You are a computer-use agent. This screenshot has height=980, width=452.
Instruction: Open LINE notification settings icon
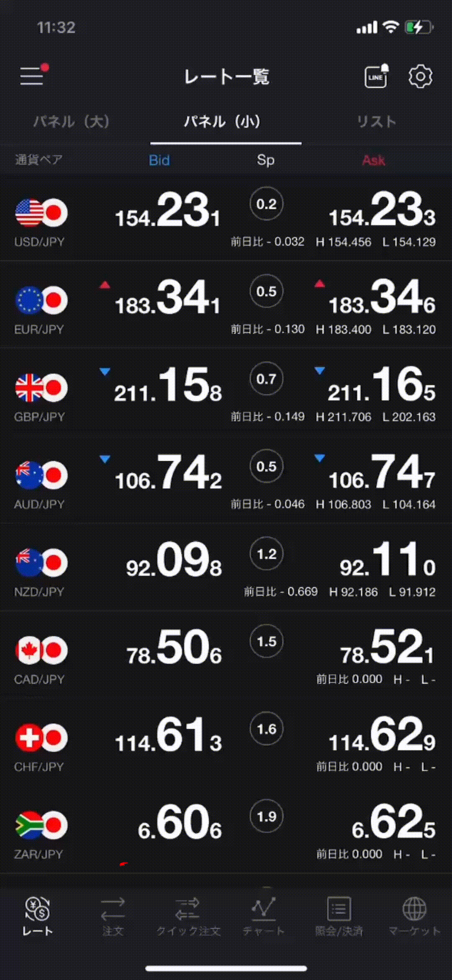(376, 77)
